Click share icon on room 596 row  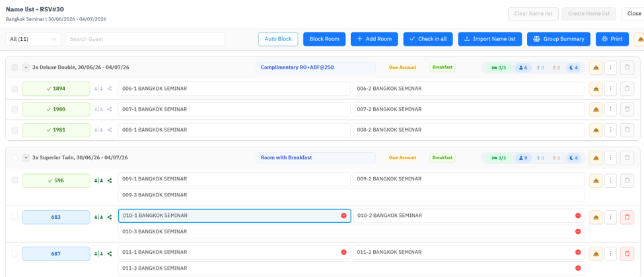tap(110, 180)
